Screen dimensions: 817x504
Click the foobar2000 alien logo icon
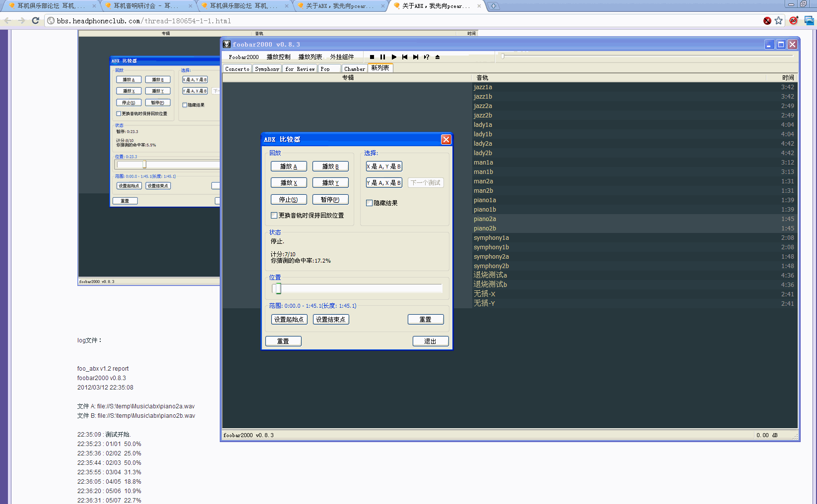(227, 45)
